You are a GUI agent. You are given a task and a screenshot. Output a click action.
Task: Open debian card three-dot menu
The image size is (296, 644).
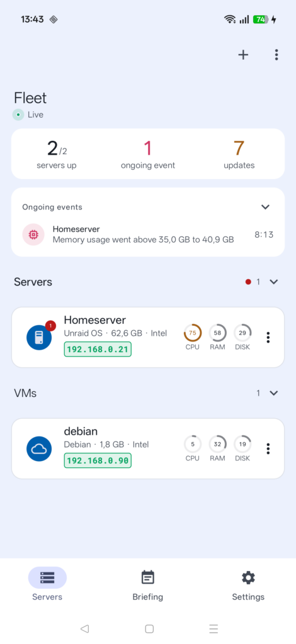pyautogui.click(x=268, y=448)
